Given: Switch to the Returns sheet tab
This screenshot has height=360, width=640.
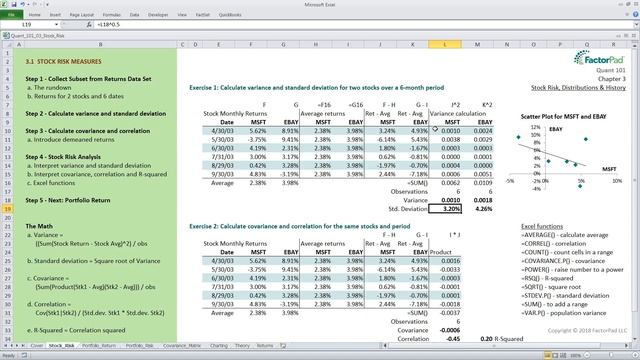Looking at the screenshot, I should (x=265, y=346).
